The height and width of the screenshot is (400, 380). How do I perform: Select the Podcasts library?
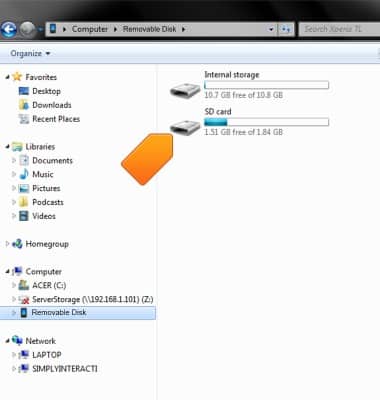tap(48, 202)
